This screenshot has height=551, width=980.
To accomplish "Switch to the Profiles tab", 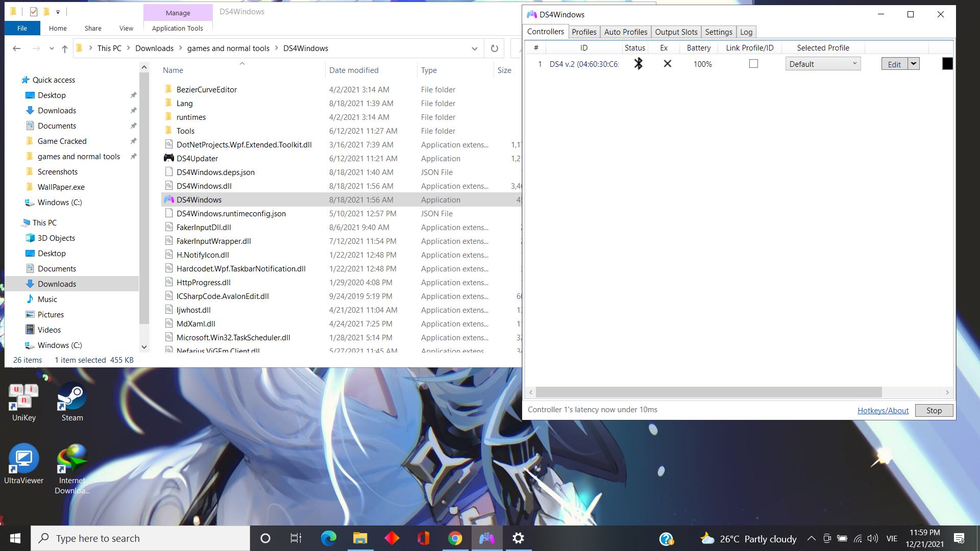I will [584, 32].
